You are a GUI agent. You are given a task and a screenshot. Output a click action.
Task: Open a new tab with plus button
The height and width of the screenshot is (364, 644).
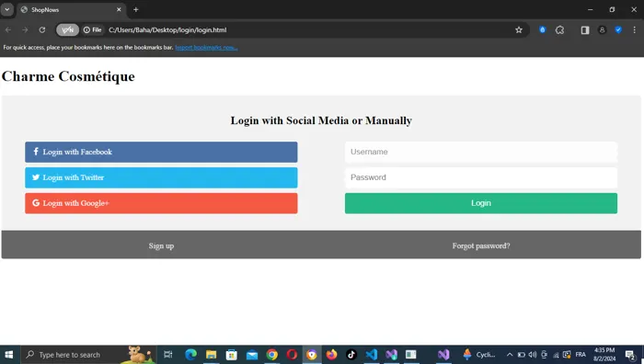click(x=136, y=9)
